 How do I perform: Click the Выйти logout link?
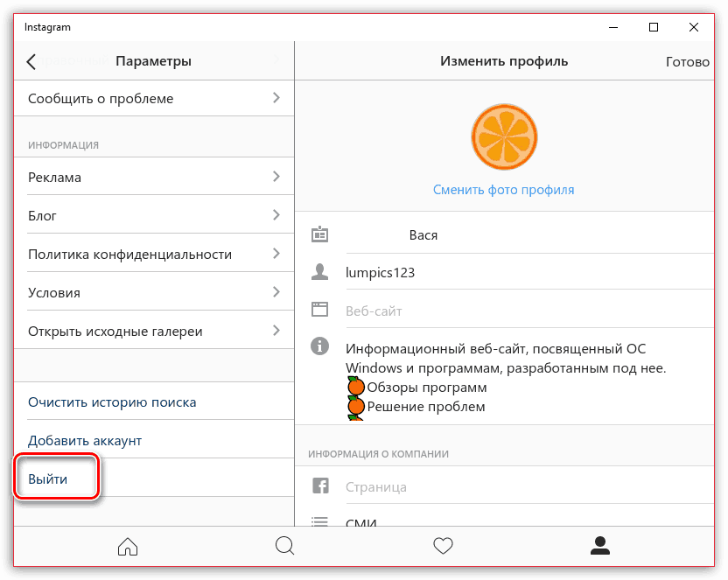(x=48, y=479)
